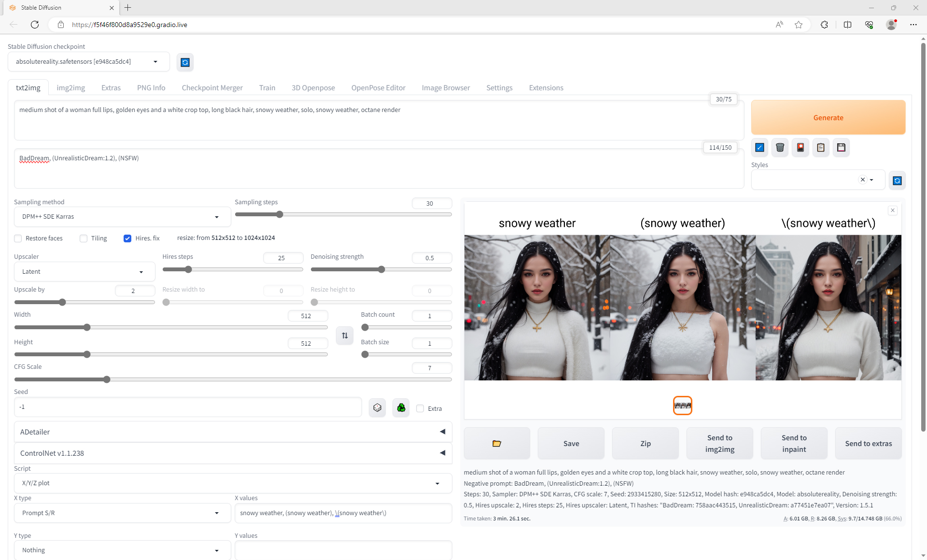
Task: Swap width and height values
Action: (x=345, y=336)
